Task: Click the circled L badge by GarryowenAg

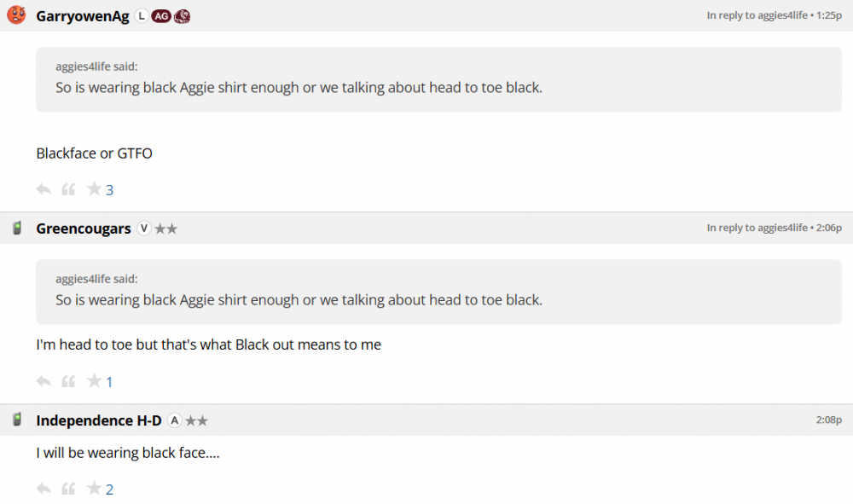Action: tap(142, 16)
